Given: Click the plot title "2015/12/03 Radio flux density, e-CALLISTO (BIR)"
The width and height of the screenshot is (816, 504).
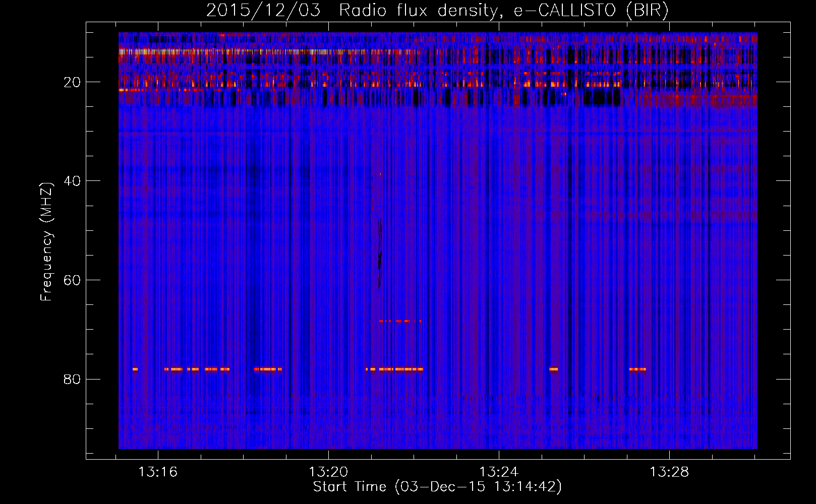Looking at the screenshot, I should pos(437,11).
